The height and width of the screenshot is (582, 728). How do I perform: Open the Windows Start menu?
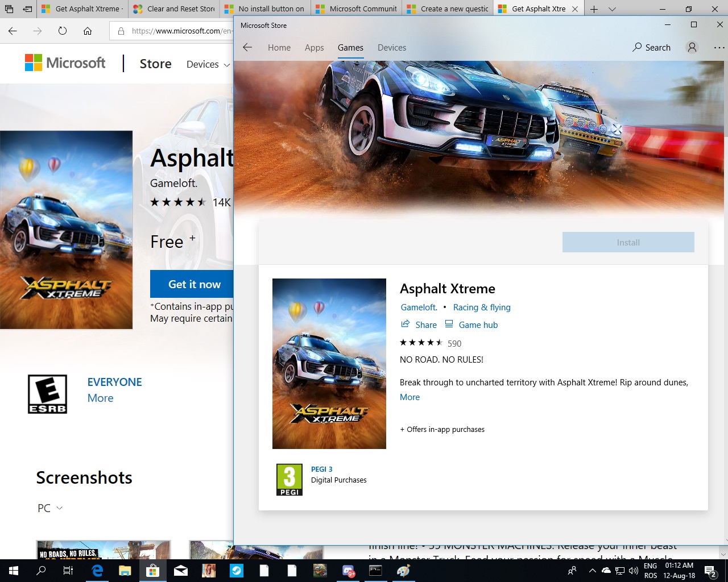coord(14,571)
